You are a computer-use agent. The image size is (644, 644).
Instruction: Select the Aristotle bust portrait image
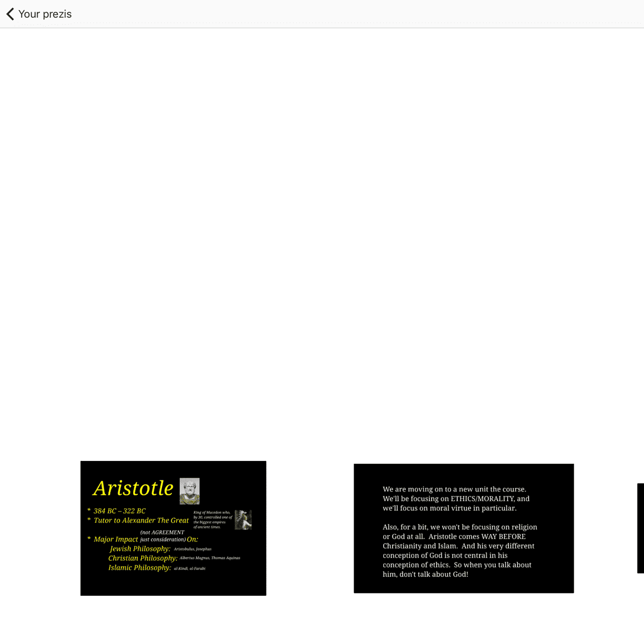pos(189,491)
